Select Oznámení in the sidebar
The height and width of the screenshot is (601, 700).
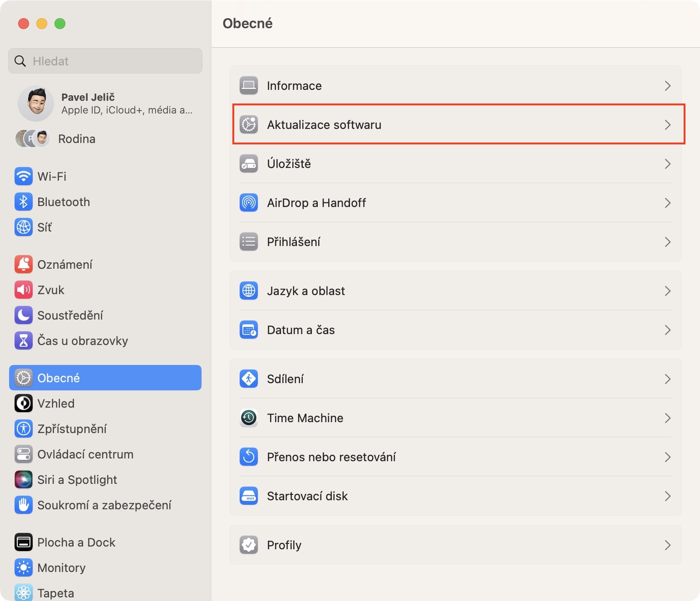(x=64, y=265)
